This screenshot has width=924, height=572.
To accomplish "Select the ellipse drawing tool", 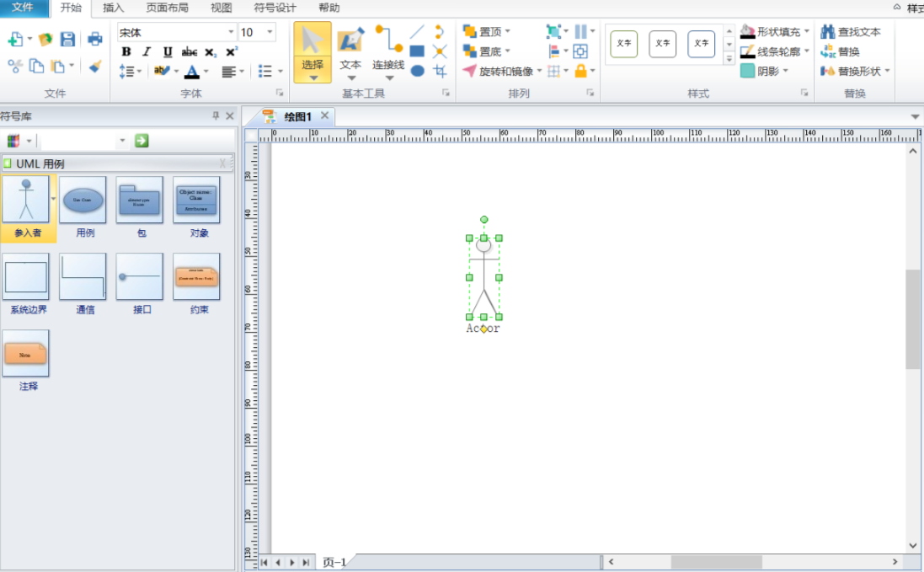I will pos(417,71).
